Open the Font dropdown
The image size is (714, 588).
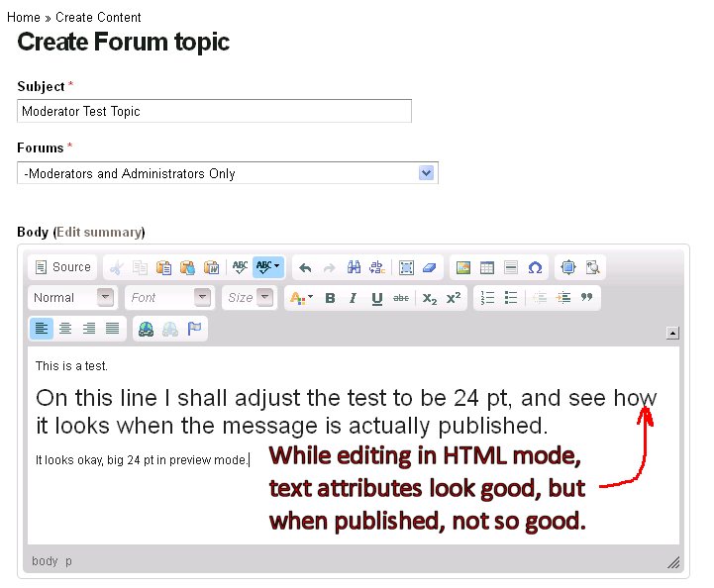169,298
